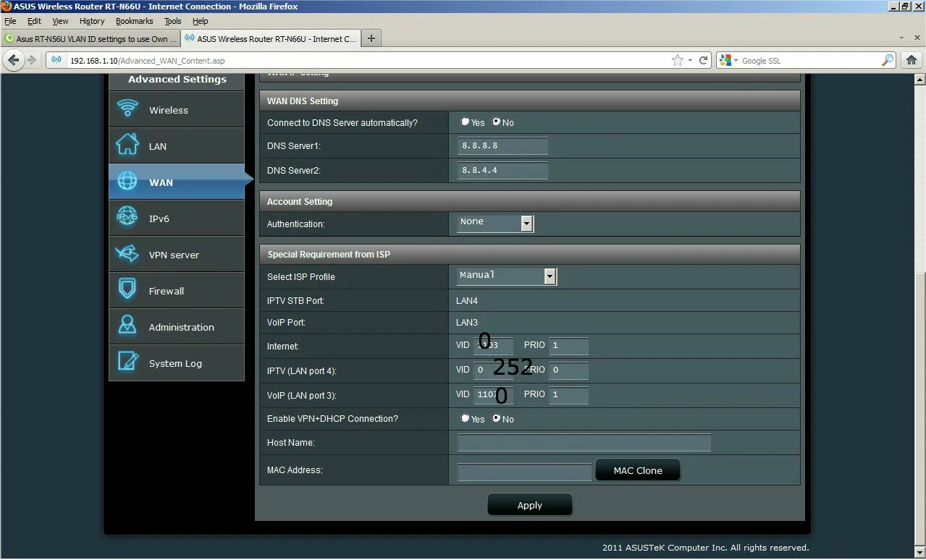Open the address bar history dropdown arrow
The width and height of the screenshot is (926, 560).
click(690, 61)
